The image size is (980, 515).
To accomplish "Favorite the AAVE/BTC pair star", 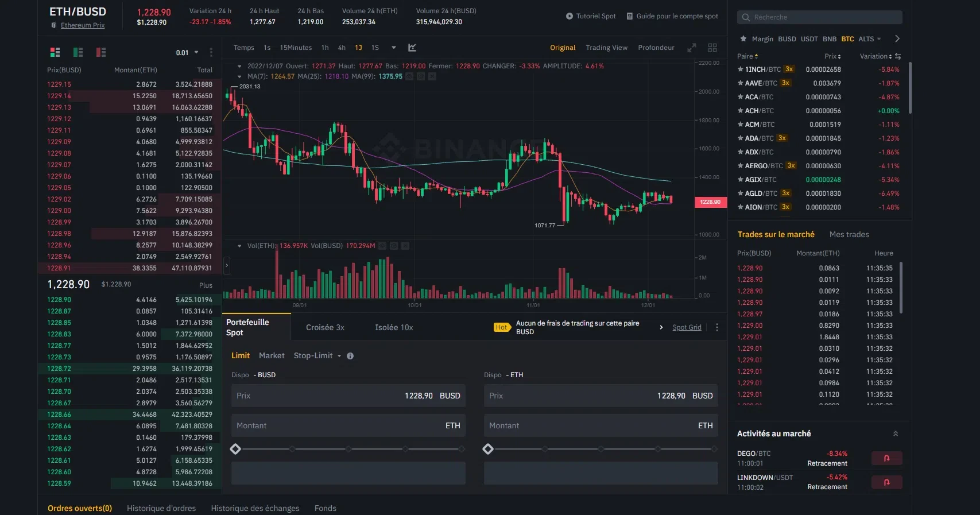I will click(741, 83).
